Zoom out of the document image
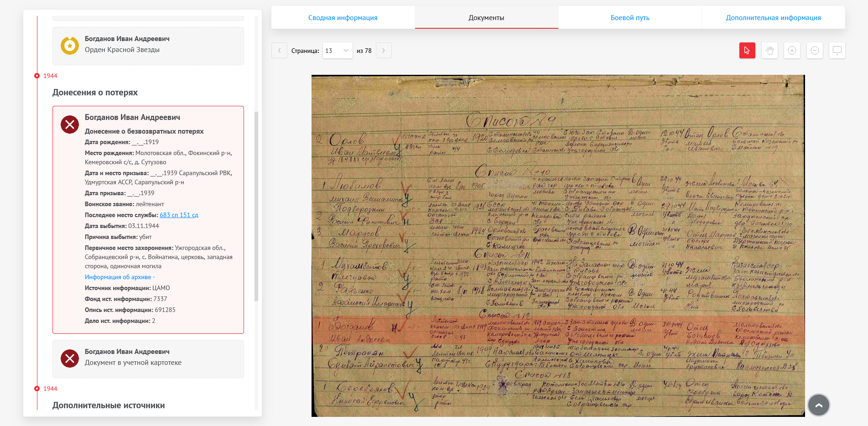The width and height of the screenshot is (868, 426). click(815, 51)
